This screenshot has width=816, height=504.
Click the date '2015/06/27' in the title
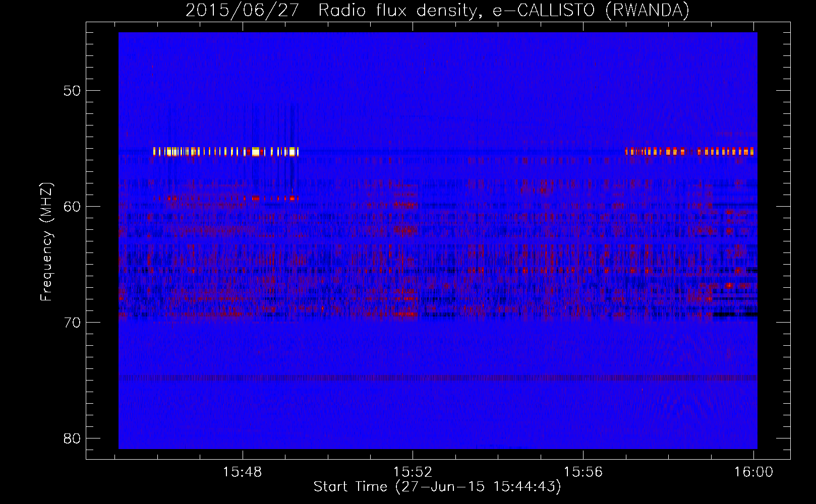(243, 11)
